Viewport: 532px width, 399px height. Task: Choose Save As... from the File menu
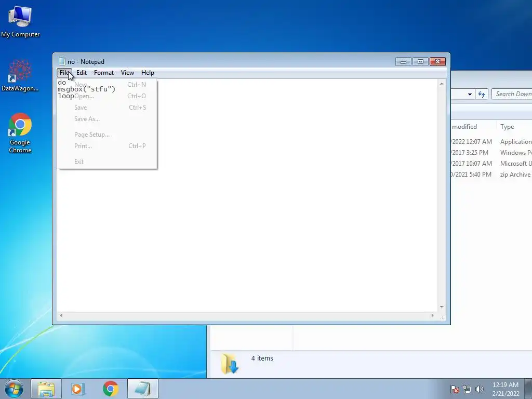107,119
